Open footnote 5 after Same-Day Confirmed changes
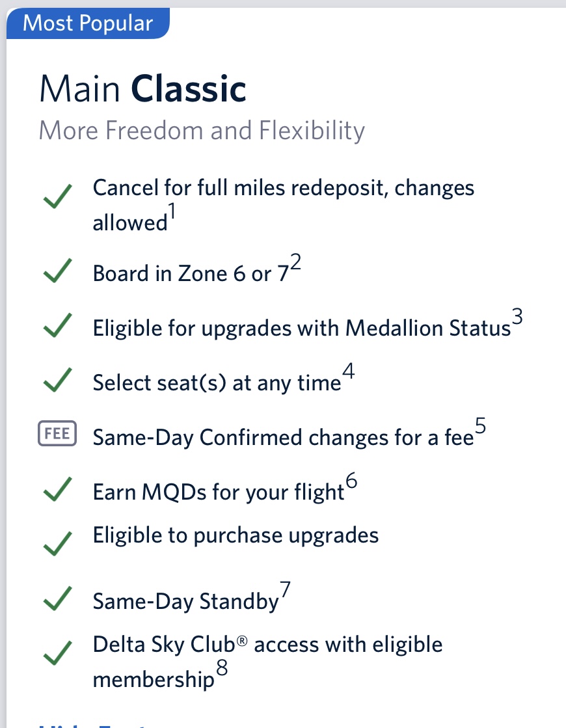The height and width of the screenshot is (728, 566). [481, 425]
